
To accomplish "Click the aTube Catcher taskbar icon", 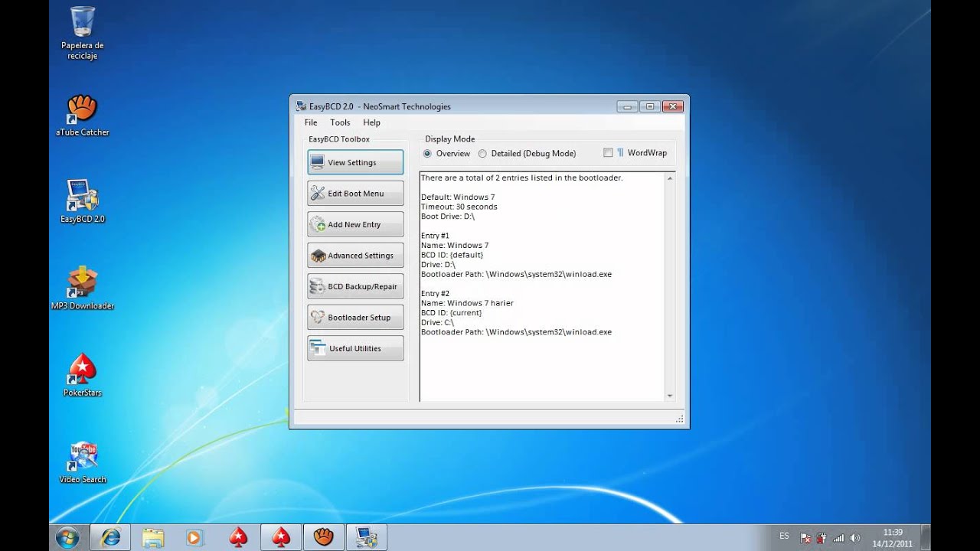I will [325, 537].
